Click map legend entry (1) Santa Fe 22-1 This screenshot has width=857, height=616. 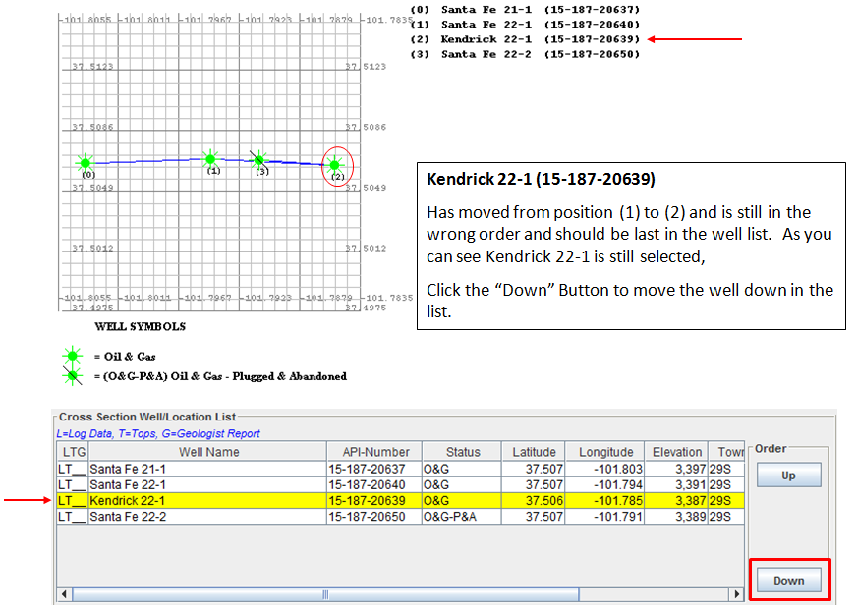(525, 25)
